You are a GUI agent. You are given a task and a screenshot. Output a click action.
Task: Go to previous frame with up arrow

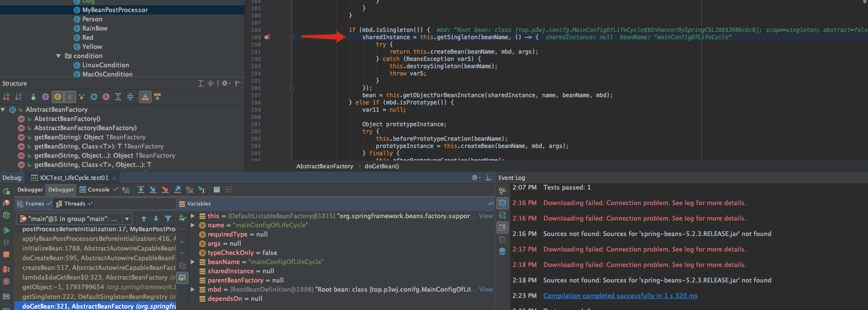144,219
